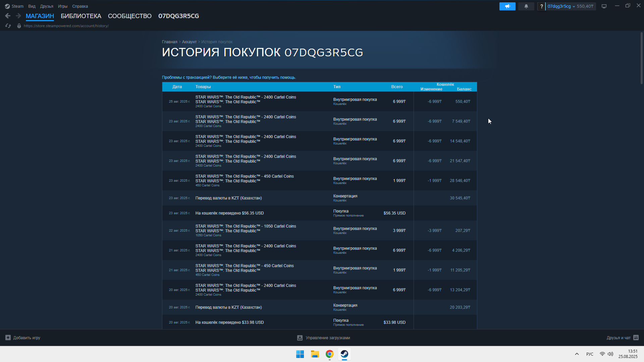Screen dimensions: 644x362
Task: Switch to МАГАЗИН tab
Action: click(x=40, y=16)
